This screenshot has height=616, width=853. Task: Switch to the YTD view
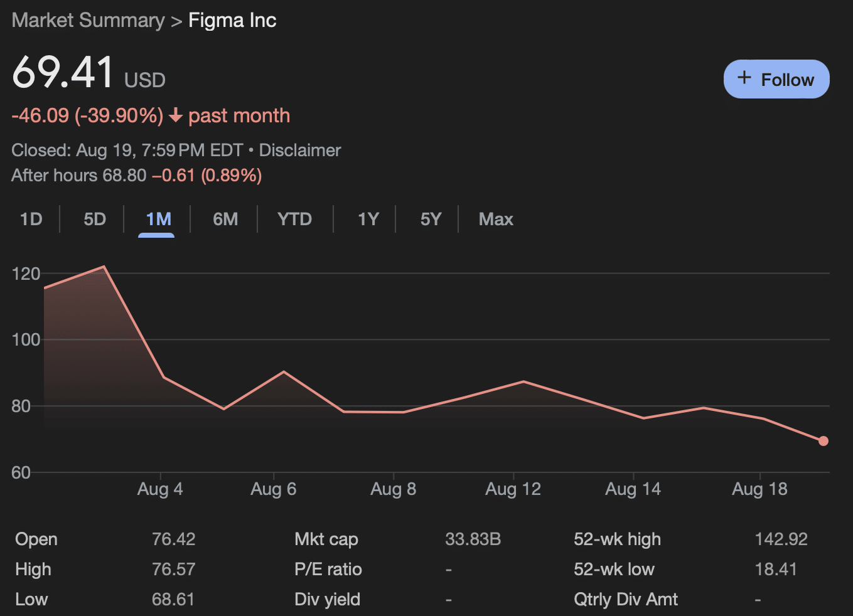click(294, 219)
